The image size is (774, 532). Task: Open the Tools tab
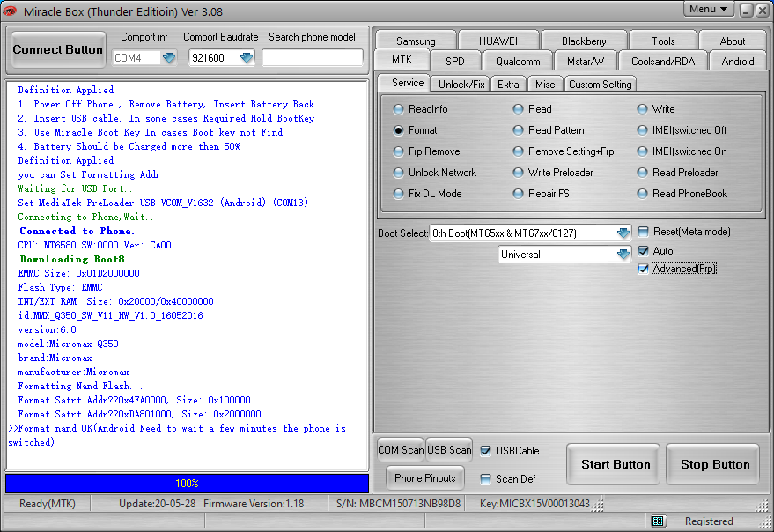click(x=663, y=41)
